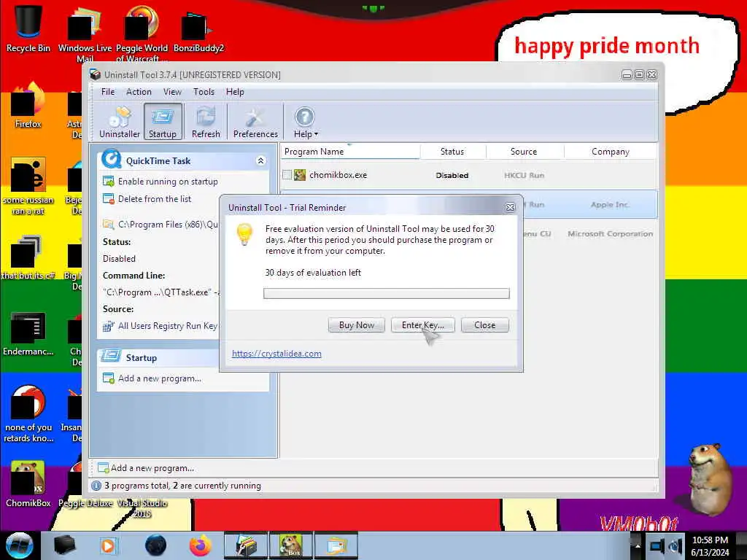Open the 'none of you' desktop icon

pos(28,413)
